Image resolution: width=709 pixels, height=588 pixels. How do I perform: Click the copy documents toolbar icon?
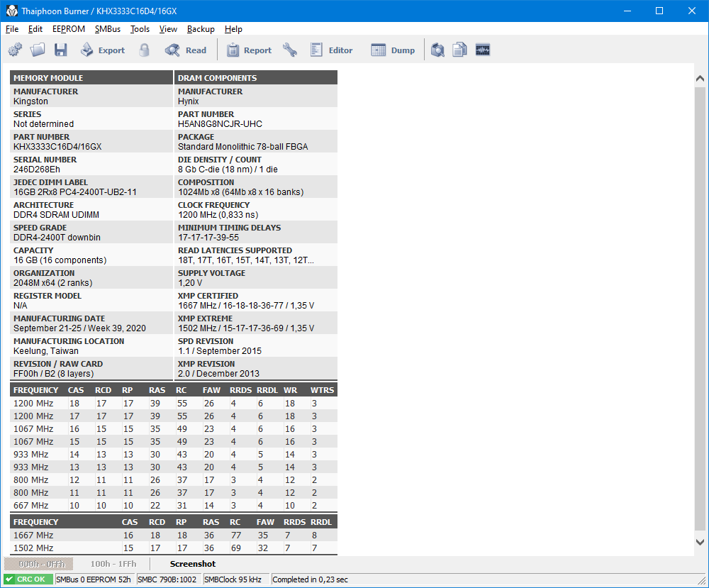coord(460,50)
